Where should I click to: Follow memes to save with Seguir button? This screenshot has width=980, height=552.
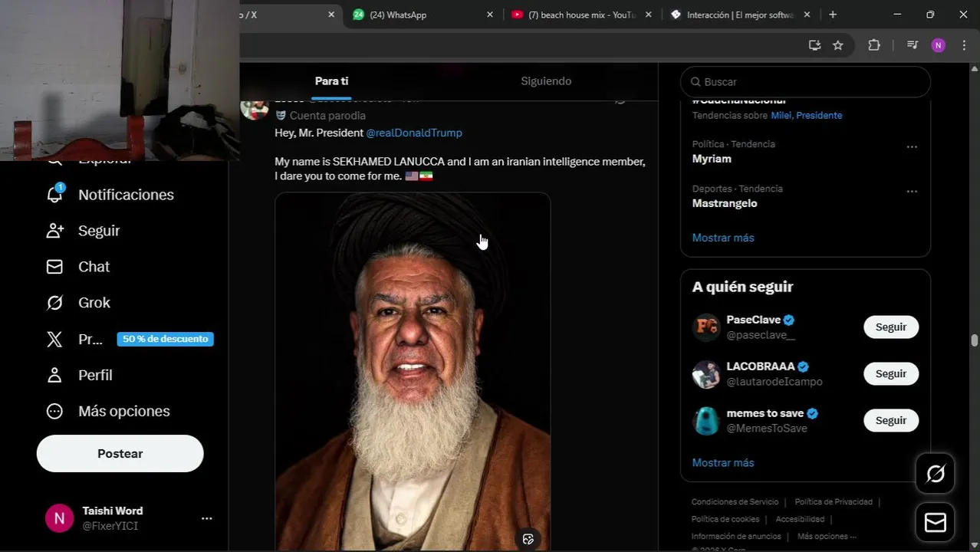(x=891, y=421)
